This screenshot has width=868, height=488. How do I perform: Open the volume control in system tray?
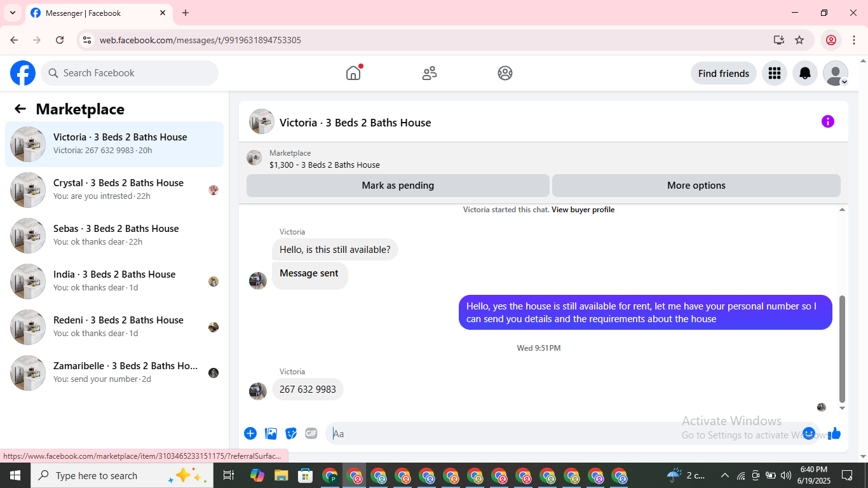tap(786, 475)
